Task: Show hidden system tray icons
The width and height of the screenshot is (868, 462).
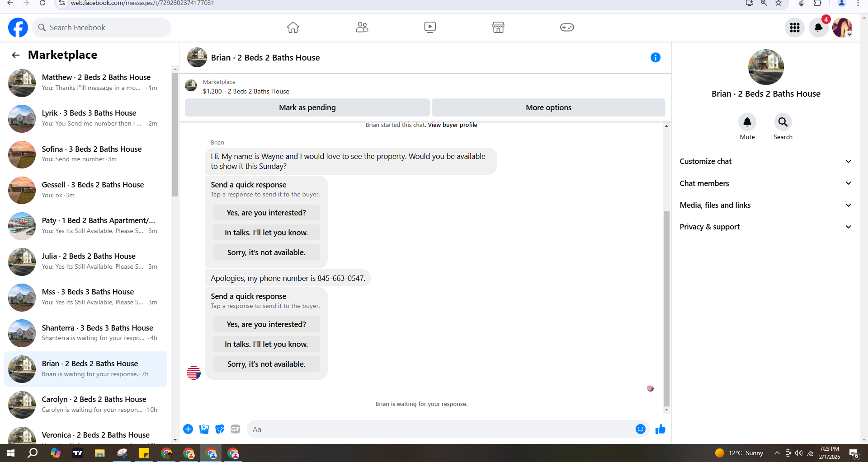Action: click(x=777, y=453)
